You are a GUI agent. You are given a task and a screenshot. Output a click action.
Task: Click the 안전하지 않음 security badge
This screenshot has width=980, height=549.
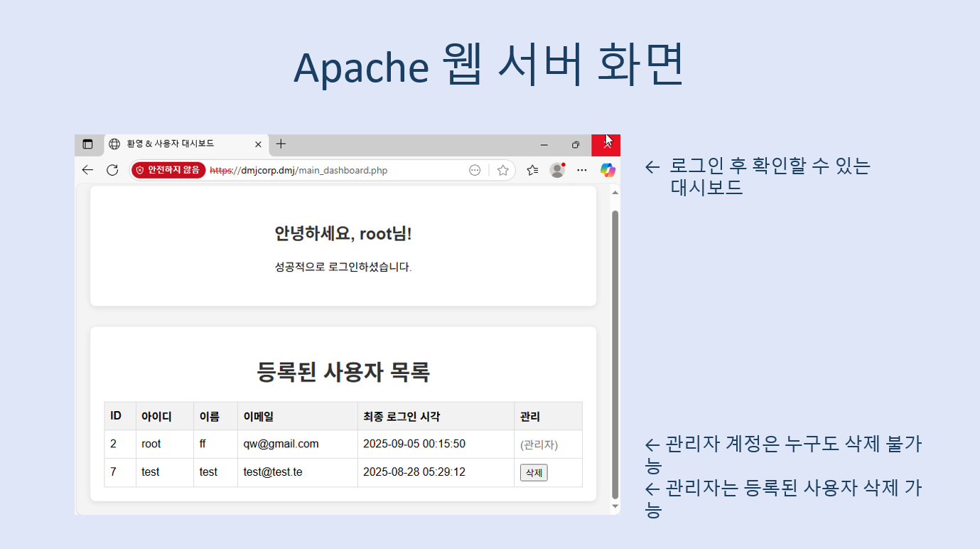(168, 170)
